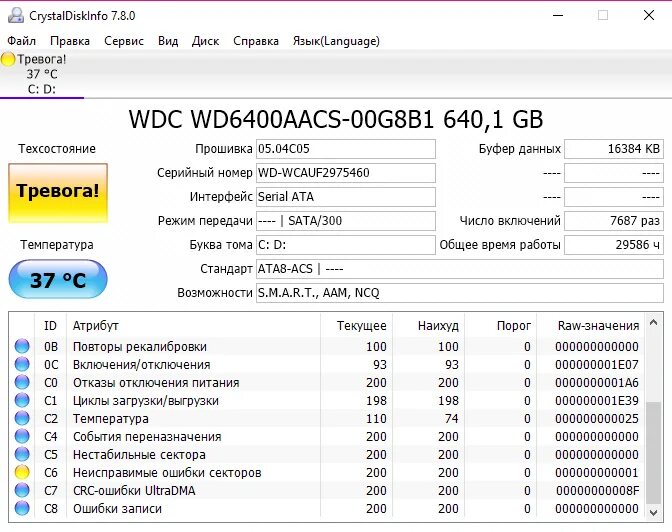The height and width of the screenshot is (532, 672).
Task: Click the Текущее column header
Action: (x=357, y=326)
